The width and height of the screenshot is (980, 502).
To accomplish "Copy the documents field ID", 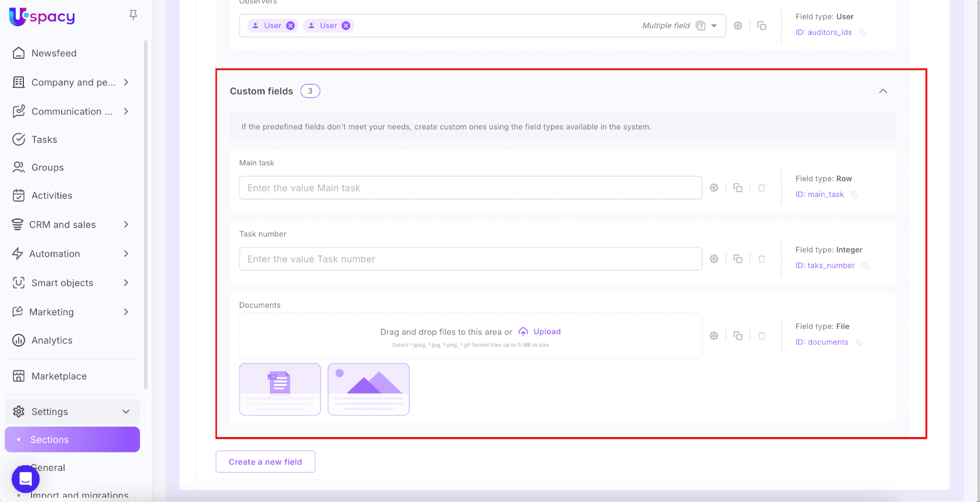I will (859, 342).
